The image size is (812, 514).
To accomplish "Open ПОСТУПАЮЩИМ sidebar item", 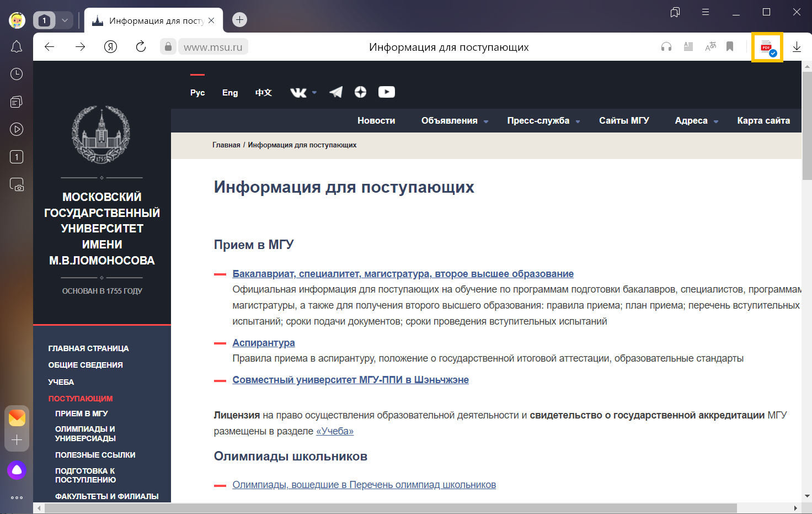I will (81, 399).
